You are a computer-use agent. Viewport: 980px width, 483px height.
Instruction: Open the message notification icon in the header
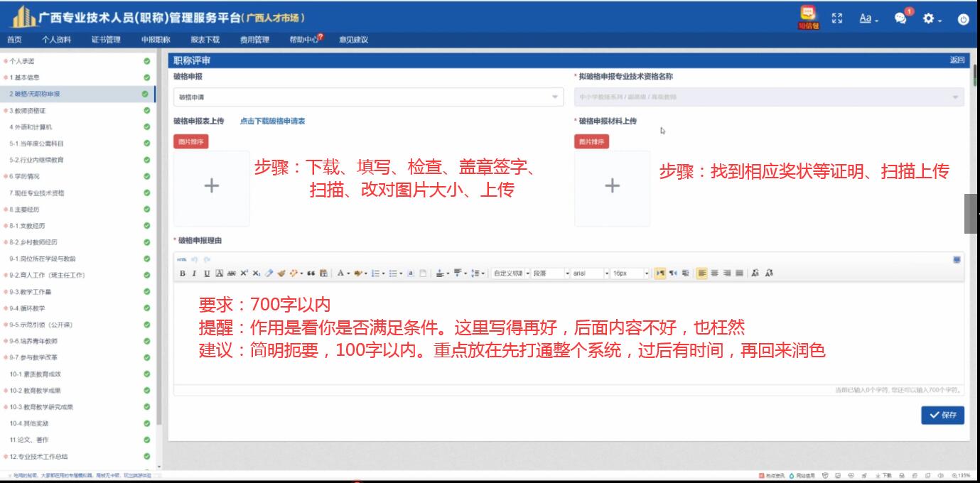[900, 19]
